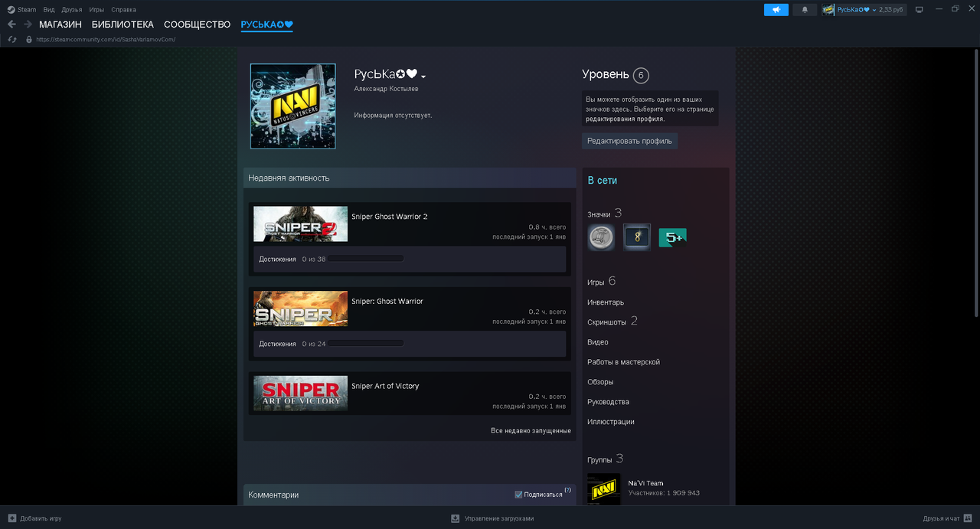Expand the profile name dropdown arrow

tap(423, 76)
